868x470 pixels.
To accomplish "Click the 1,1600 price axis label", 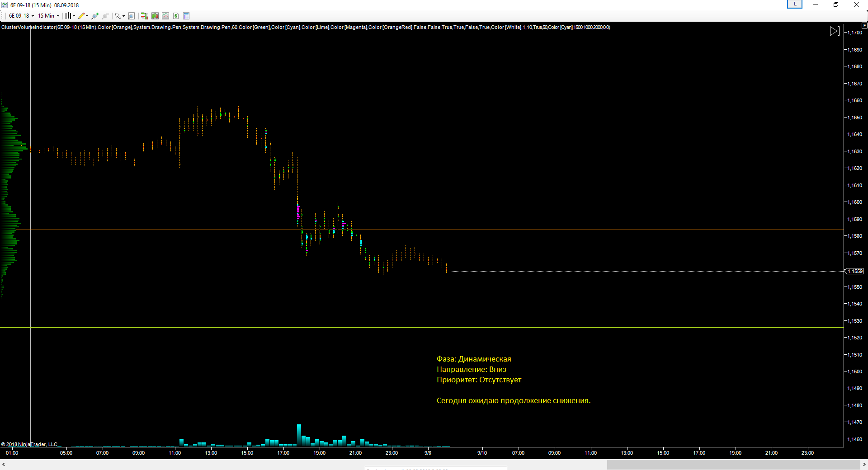I will pos(854,202).
